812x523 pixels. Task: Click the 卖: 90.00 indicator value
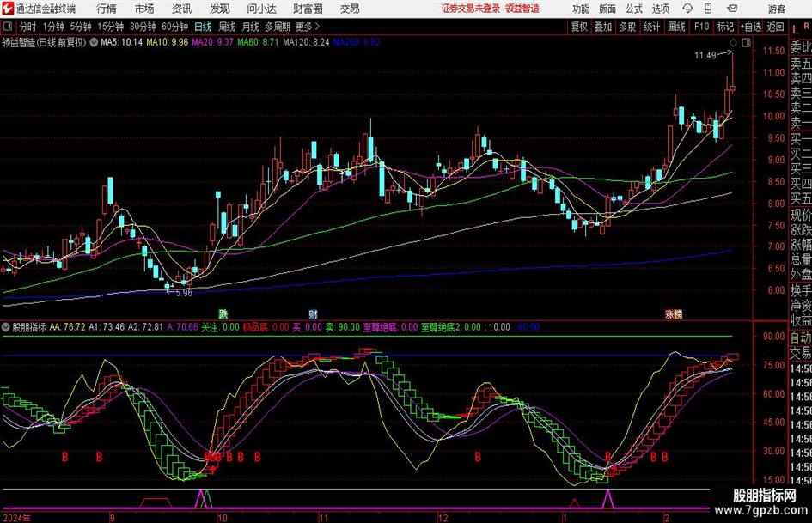342,327
